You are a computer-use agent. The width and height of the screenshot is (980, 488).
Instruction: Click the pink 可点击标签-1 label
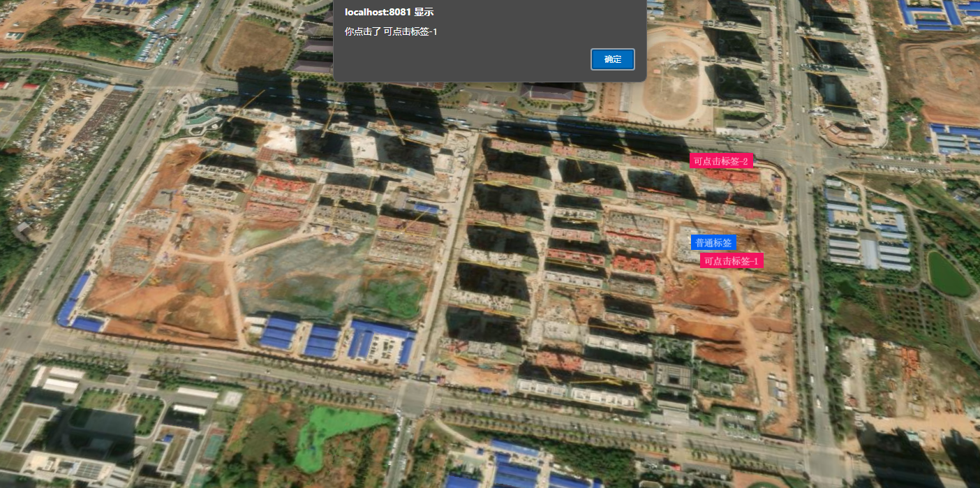coord(732,261)
